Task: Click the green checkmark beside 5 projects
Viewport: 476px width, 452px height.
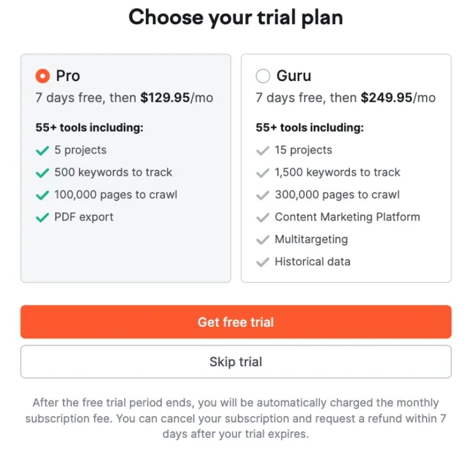Action: coord(42,150)
